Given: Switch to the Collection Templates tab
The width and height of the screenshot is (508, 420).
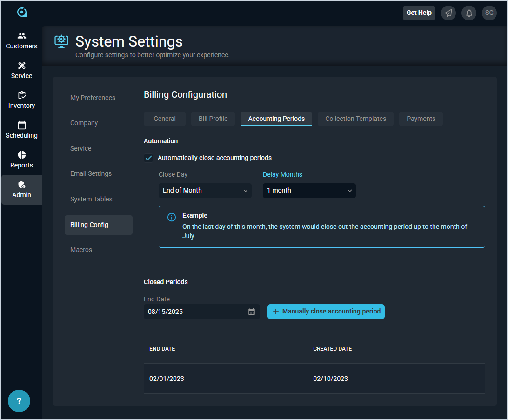Looking at the screenshot, I should tap(355, 119).
